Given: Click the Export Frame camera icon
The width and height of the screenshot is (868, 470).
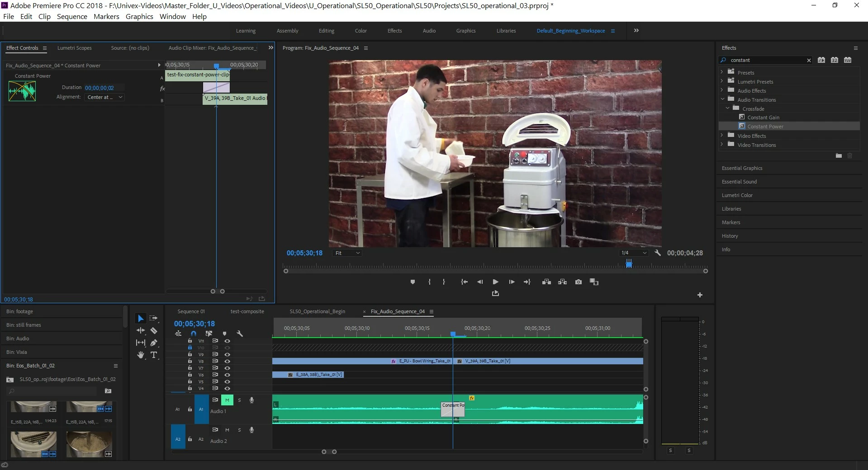Looking at the screenshot, I should (x=578, y=282).
